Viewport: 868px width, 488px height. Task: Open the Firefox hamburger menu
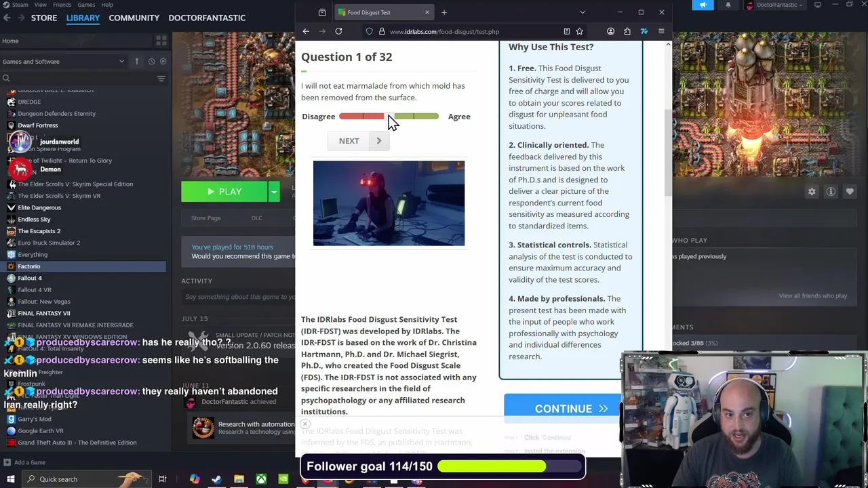[661, 31]
